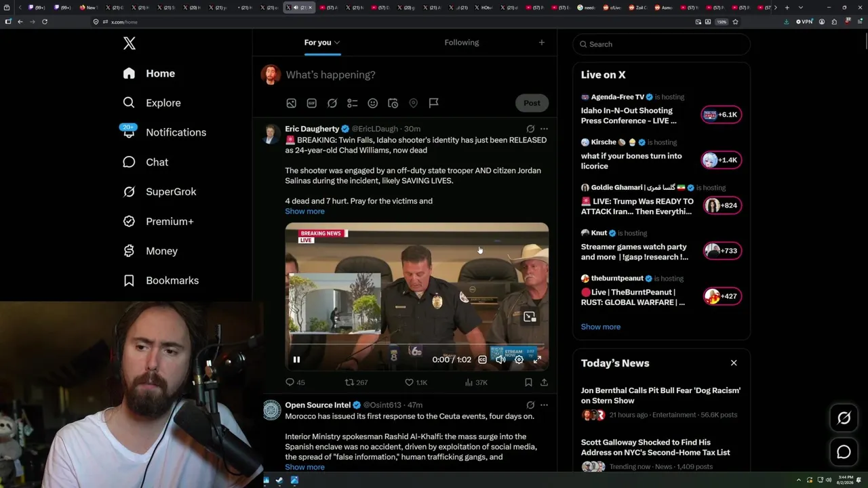This screenshot has height=488, width=868.
Task: Ask Grok about Eric Daugherty's post
Action: pyautogui.click(x=530, y=129)
